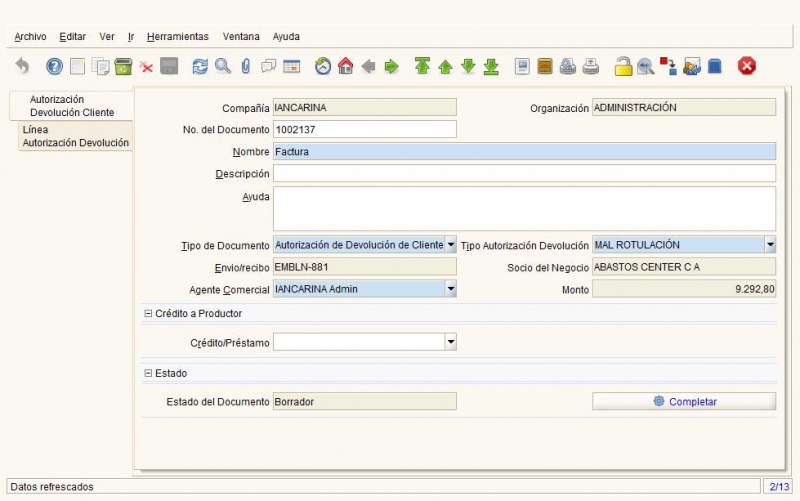Open the Archivo menu
800x501 pixels.
[30, 37]
